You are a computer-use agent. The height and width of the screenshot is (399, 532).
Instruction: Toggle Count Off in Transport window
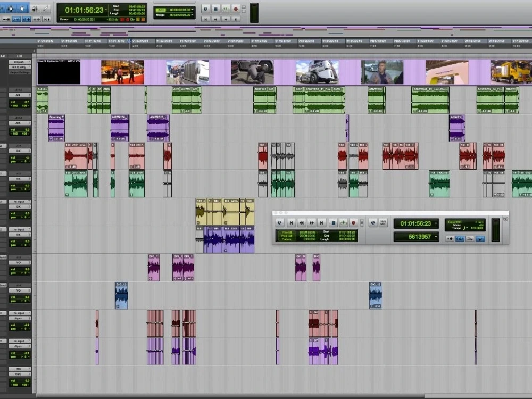pyautogui.click(x=454, y=222)
